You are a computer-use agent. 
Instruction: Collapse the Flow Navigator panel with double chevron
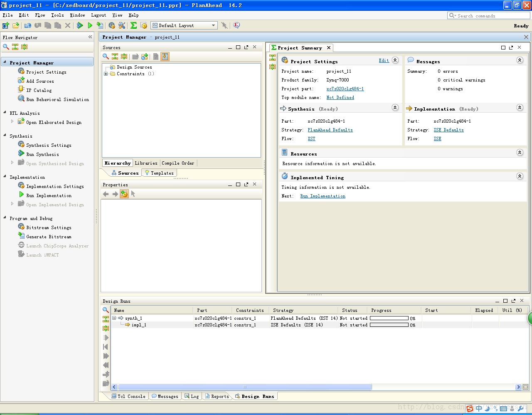(90, 37)
